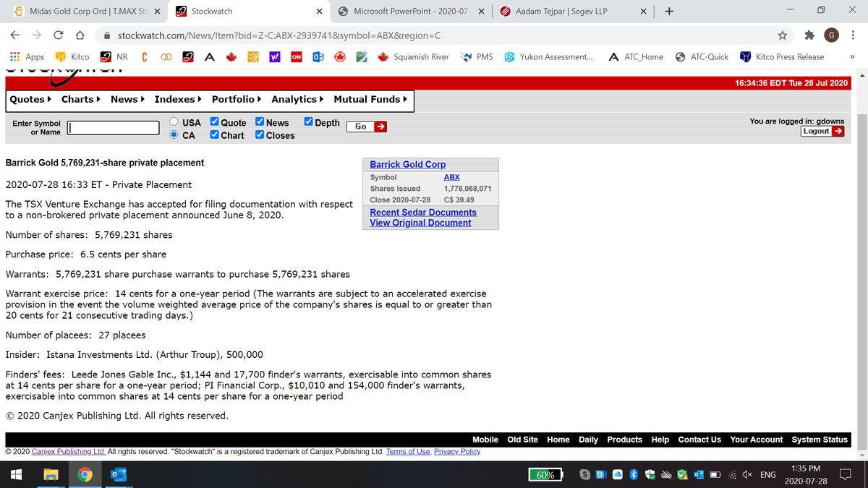The height and width of the screenshot is (488, 868).
Task: Switch to the Microsoft PowerPoint tab
Action: 412,11
